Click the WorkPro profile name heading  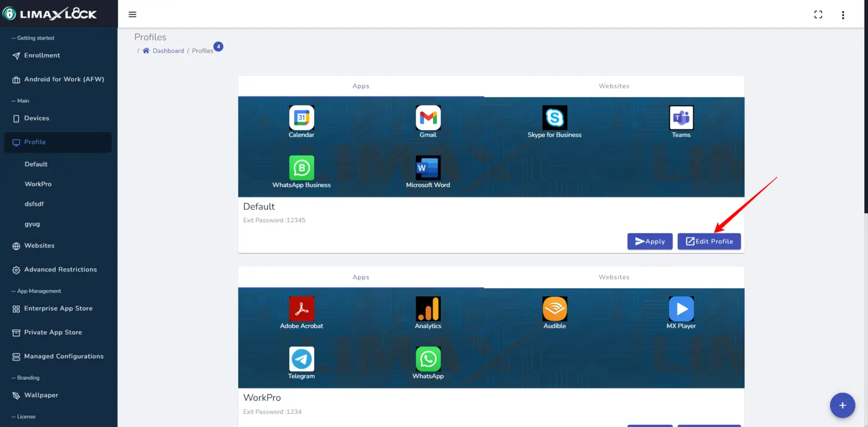[x=262, y=398]
